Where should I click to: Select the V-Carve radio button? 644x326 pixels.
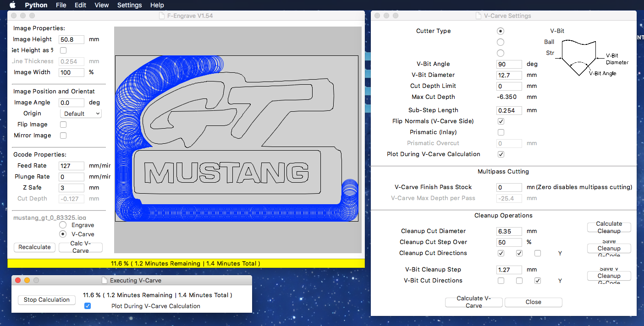point(63,234)
